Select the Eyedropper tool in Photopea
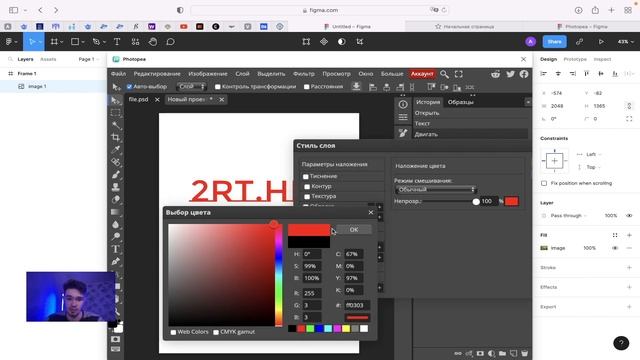The width and height of the screenshot is (640, 360). (116, 149)
